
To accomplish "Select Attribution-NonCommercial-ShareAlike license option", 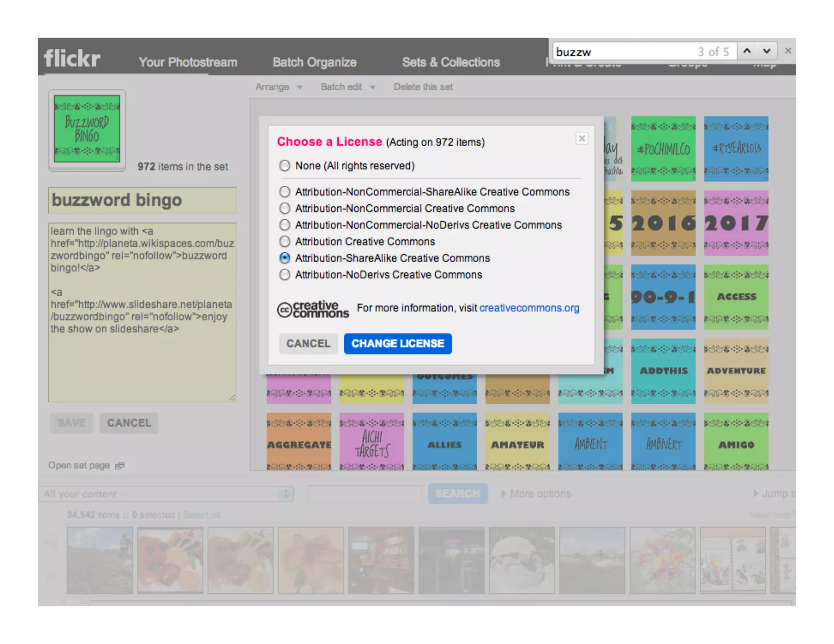I will click(285, 192).
